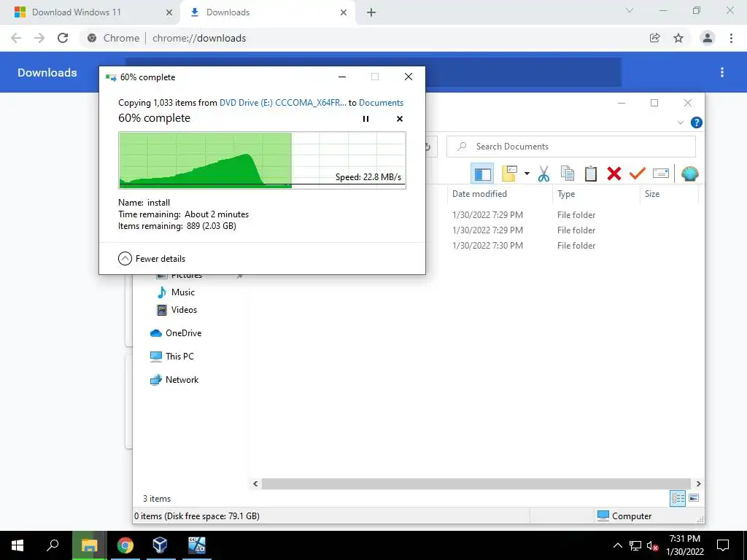Click the Copy icon in Explorer toolbar
Image resolution: width=747 pixels, height=560 pixels.
[x=567, y=174]
